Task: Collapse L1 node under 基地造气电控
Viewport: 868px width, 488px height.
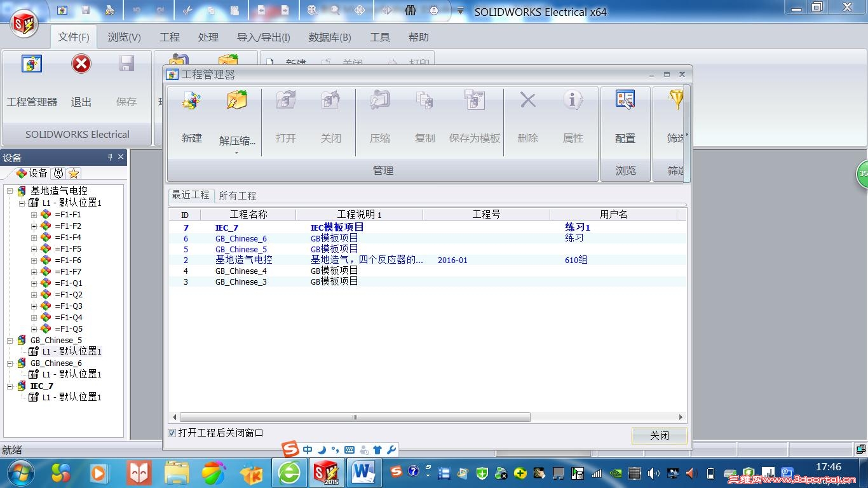Action: pyautogui.click(x=22, y=203)
